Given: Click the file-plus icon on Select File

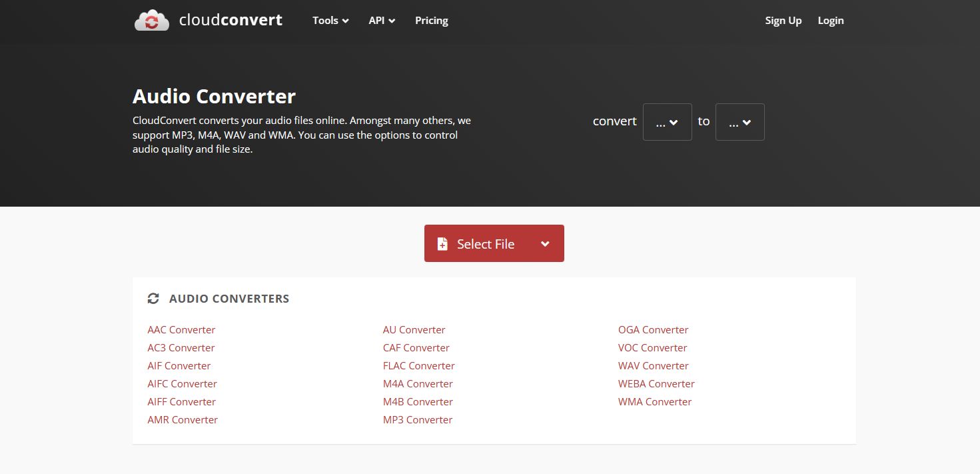Looking at the screenshot, I should click(442, 244).
